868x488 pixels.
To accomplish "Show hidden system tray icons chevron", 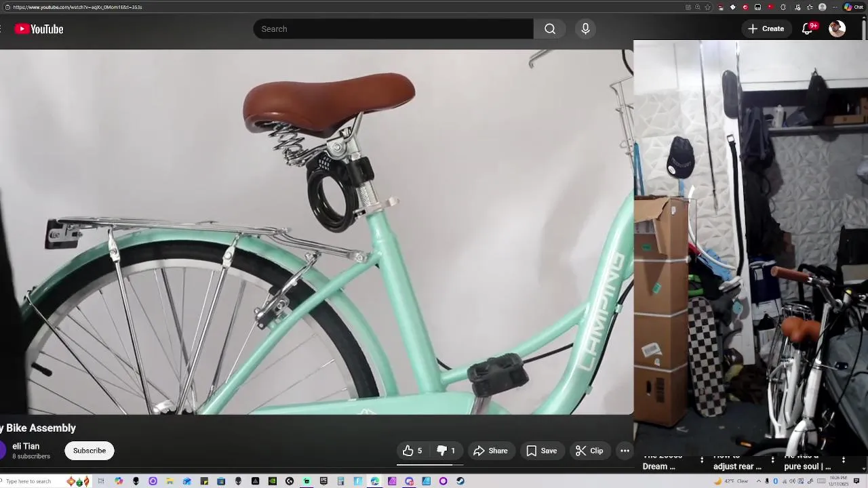I will click(x=759, y=481).
